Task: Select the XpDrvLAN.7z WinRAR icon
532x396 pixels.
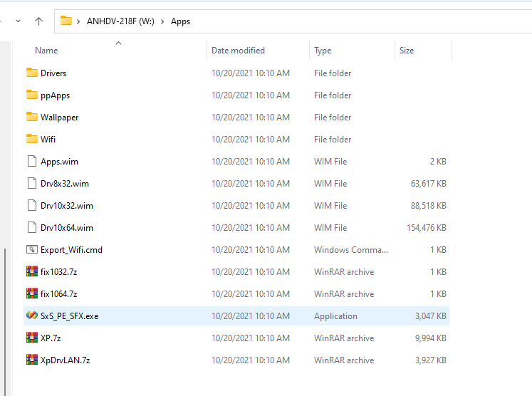Action: (x=32, y=360)
